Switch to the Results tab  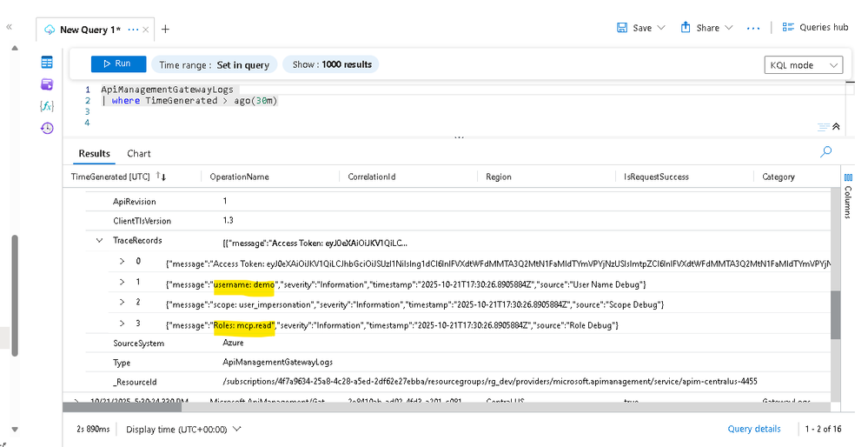[94, 153]
